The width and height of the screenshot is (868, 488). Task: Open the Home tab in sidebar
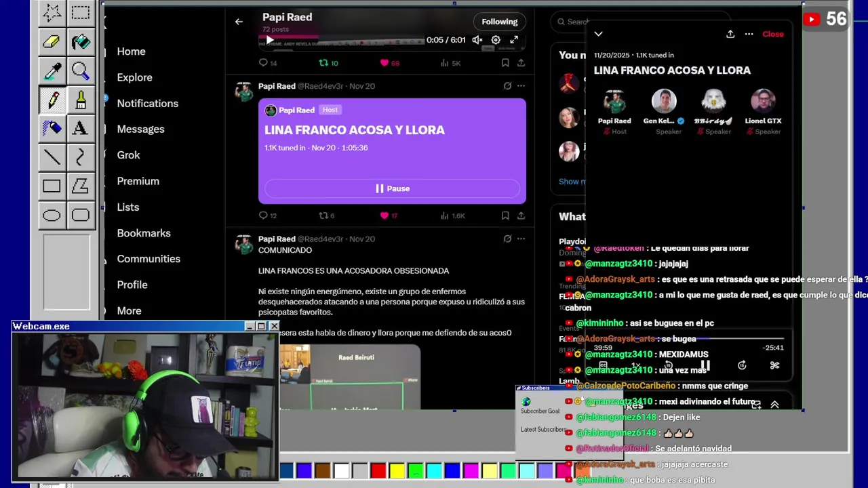(131, 52)
